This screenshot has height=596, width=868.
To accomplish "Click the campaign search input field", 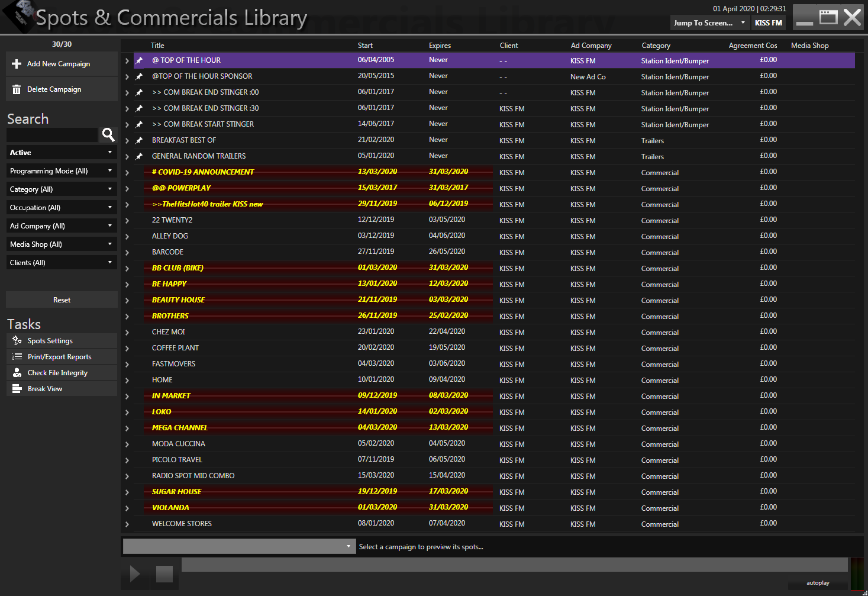I will click(x=52, y=135).
